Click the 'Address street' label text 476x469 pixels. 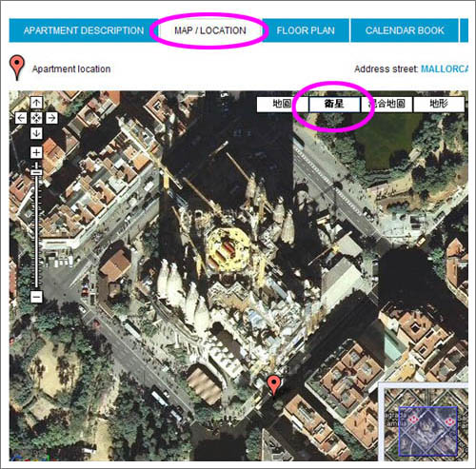pyautogui.click(x=386, y=68)
